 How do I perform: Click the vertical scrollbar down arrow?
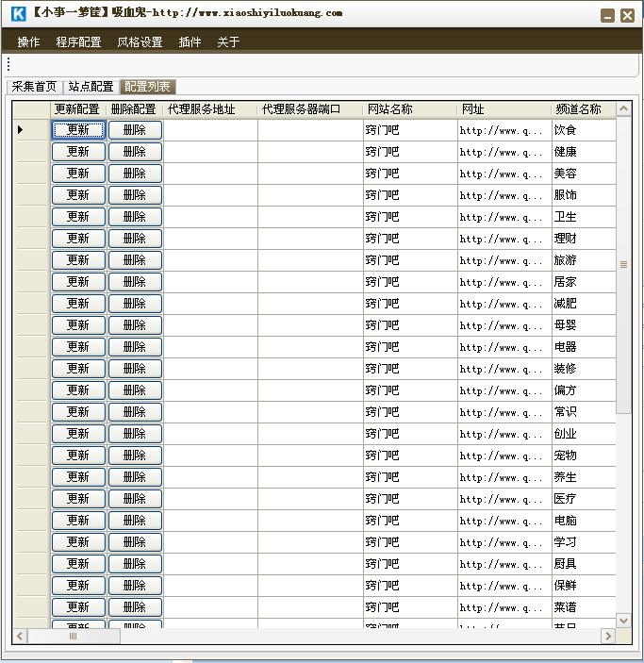[623, 621]
